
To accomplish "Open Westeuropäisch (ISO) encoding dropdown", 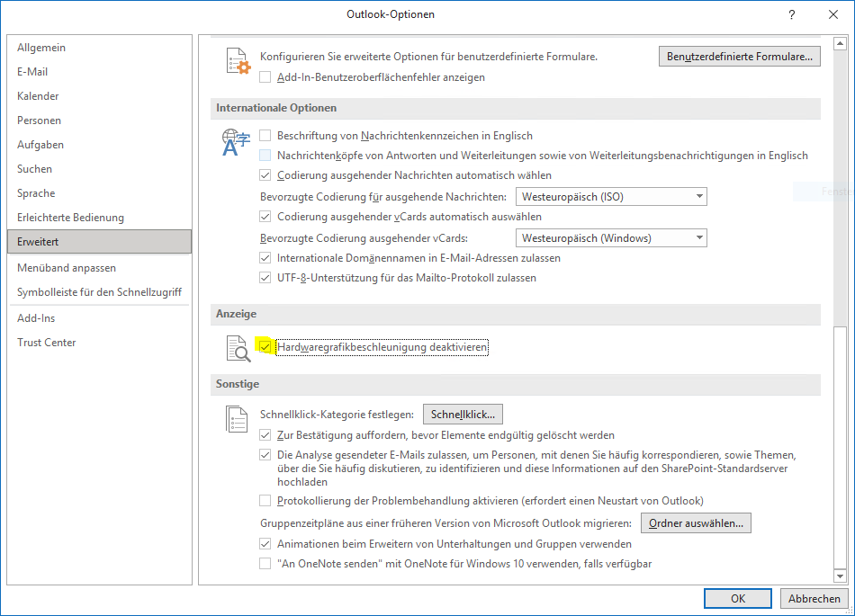I will 611,196.
